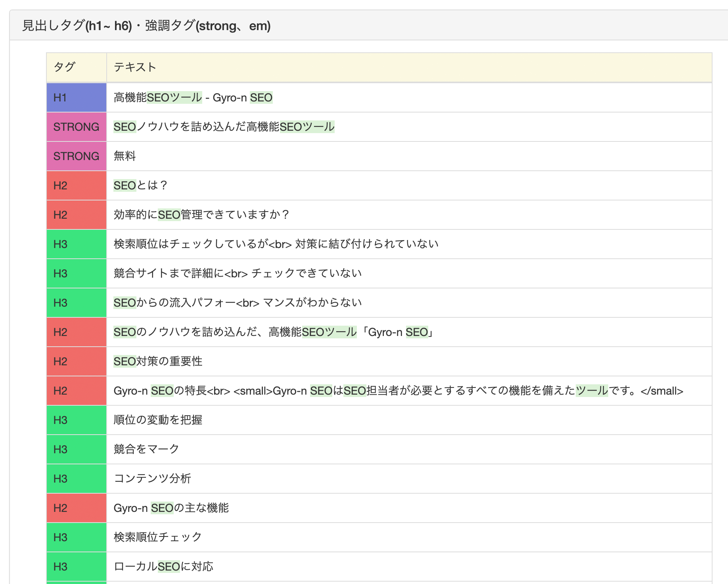Click the green H3 tag beside 競合サイトまで詳細に
This screenshot has height=584, width=728.
click(76, 273)
